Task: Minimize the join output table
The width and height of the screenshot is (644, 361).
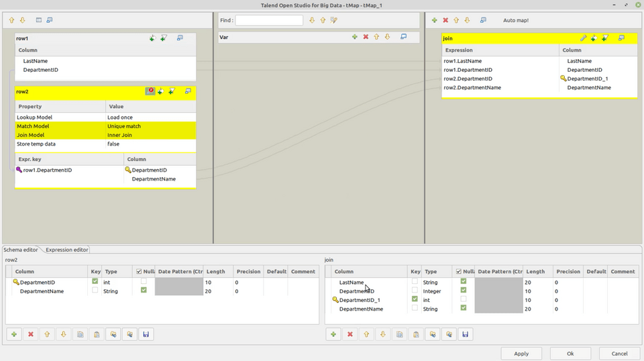Action: tap(621, 38)
